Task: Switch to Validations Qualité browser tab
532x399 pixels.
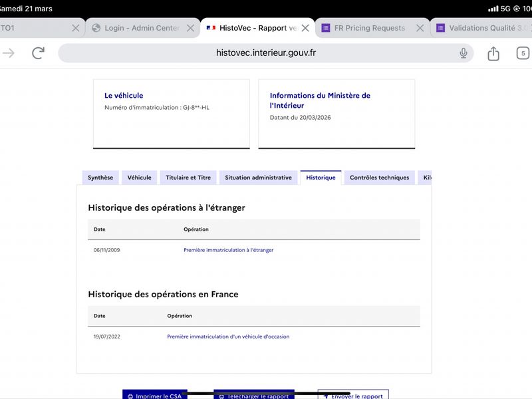Action: point(481,28)
